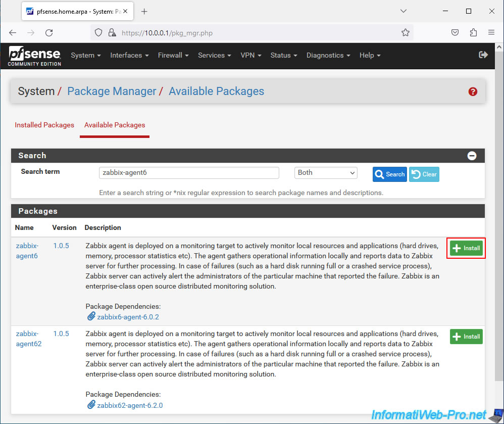Open the zabbix-agent6 version 1.0.5 link
This screenshot has height=424, width=504.
click(x=61, y=246)
